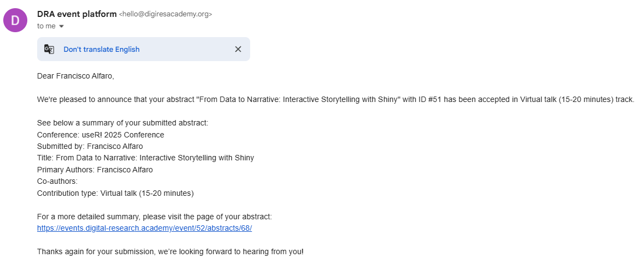Click the 'Thanks again for your submission' sentence
This screenshot has width=644, height=264.
click(170, 251)
